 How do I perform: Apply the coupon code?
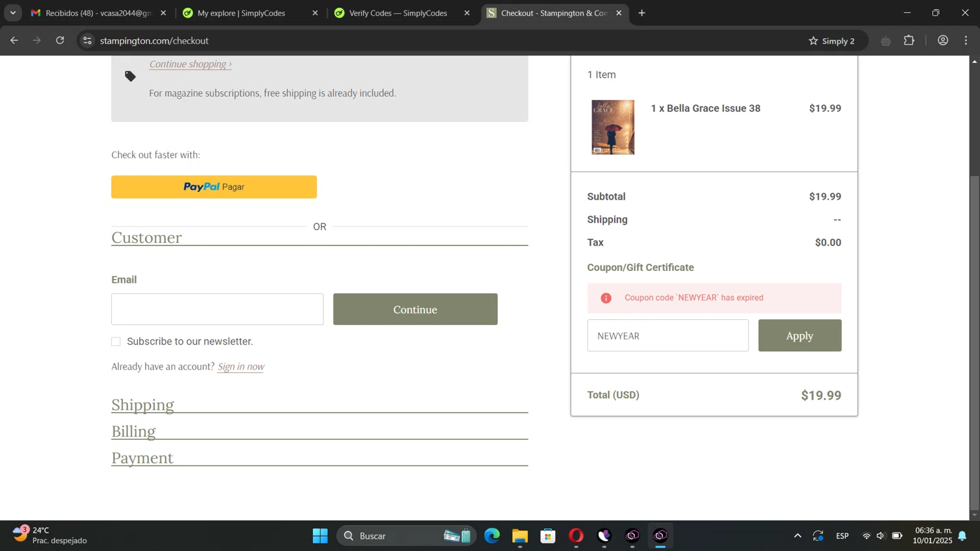tap(800, 336)
